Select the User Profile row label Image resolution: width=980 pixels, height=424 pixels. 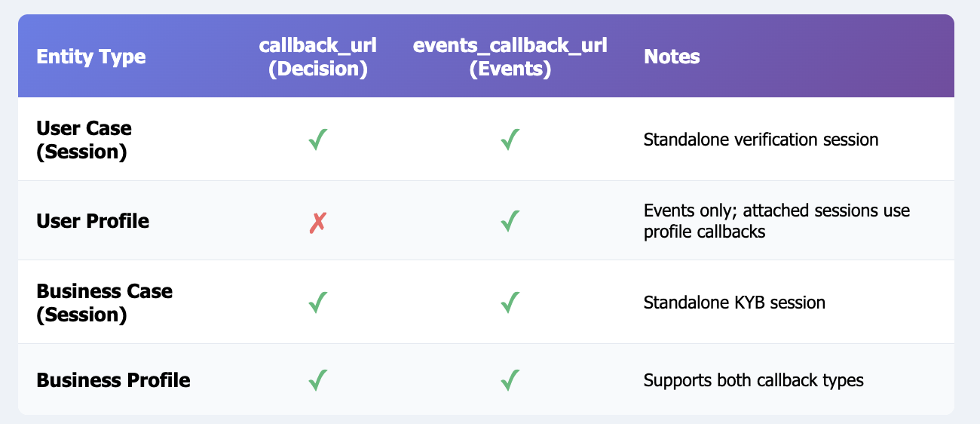(93, 221)
